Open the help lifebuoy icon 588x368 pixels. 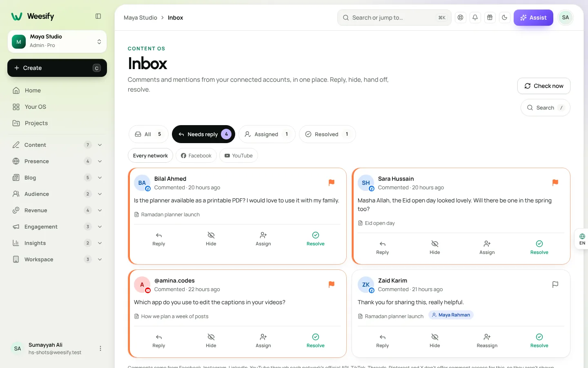point(461,18)
